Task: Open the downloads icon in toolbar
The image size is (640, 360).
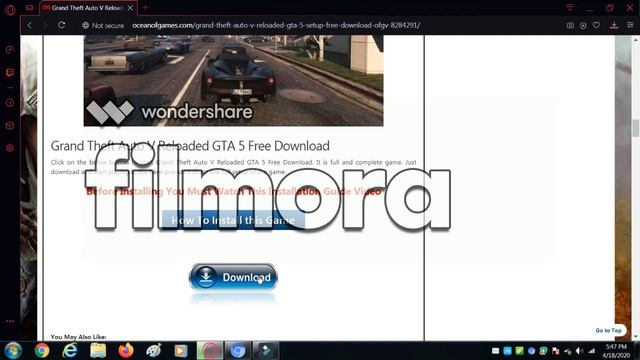Action: point(614,25)
